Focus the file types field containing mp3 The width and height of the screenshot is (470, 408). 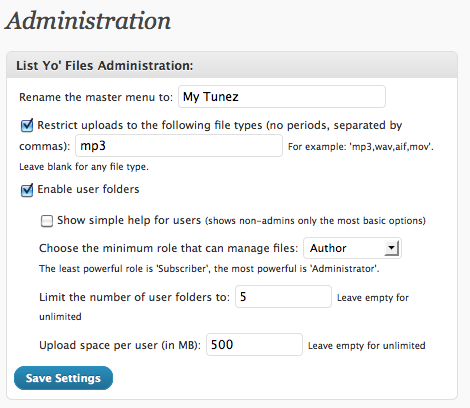[x=179, y=146]
